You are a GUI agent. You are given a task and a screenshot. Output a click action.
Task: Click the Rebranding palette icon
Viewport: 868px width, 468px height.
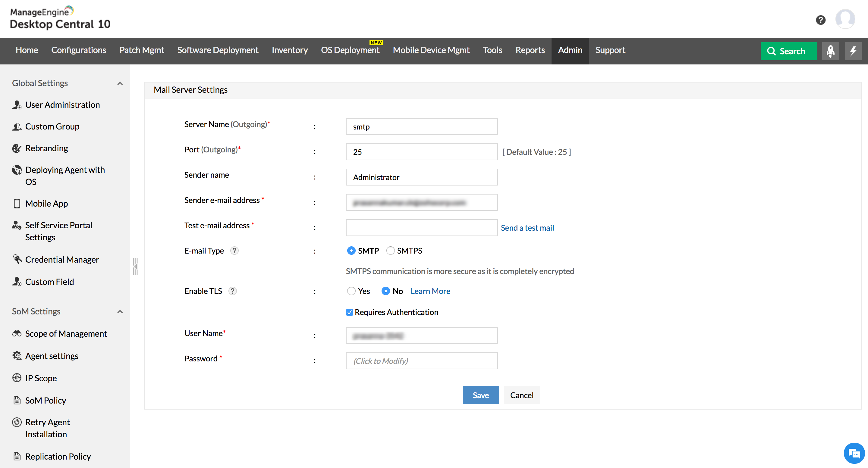tap(17, 148)
